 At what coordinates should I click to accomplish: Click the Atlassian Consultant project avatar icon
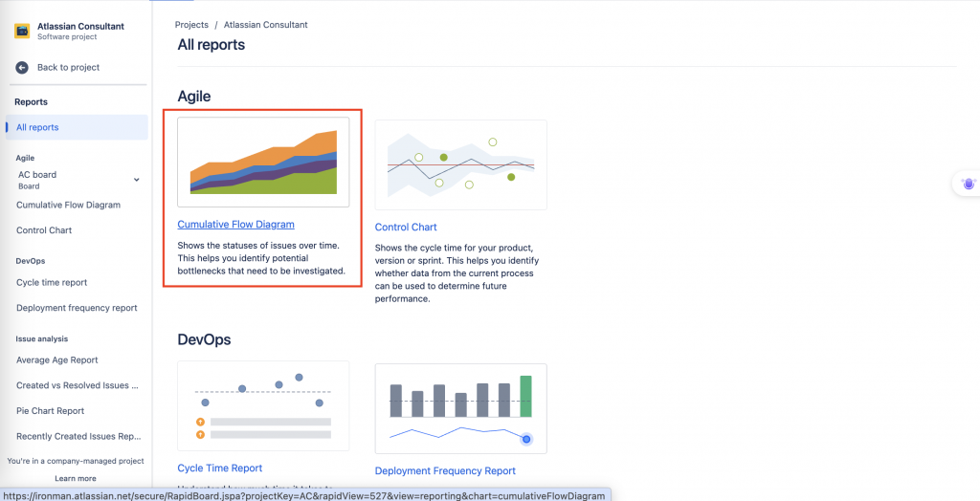point(22,32)
